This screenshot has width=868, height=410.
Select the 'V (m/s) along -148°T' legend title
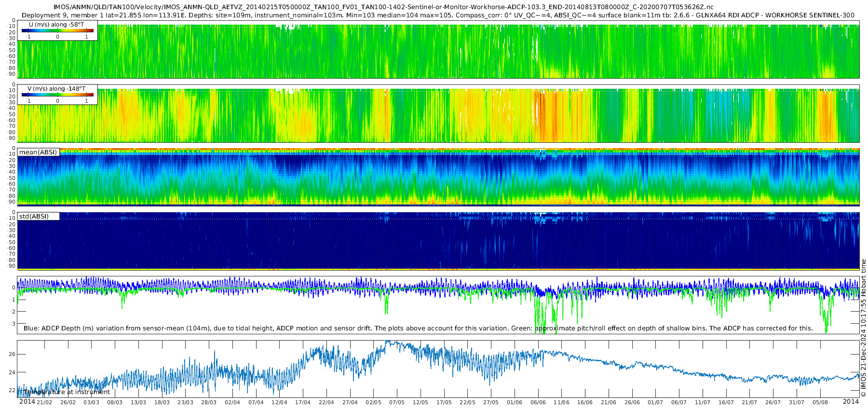56,89
